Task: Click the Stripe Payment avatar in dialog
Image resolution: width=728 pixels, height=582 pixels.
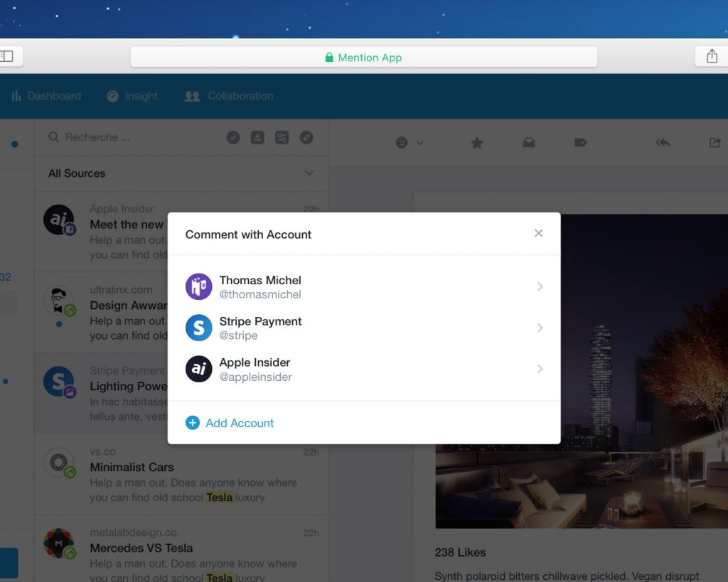Action: pyautogui.click(x=199, y=328)
